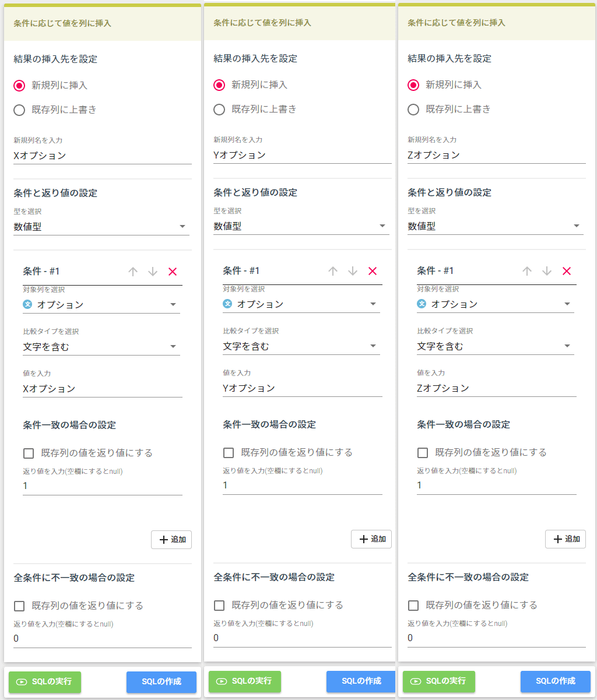Run SQL with SQLの実行 in Yオプション panel
This screenshot has width=597, height=700.
point(245,681)
